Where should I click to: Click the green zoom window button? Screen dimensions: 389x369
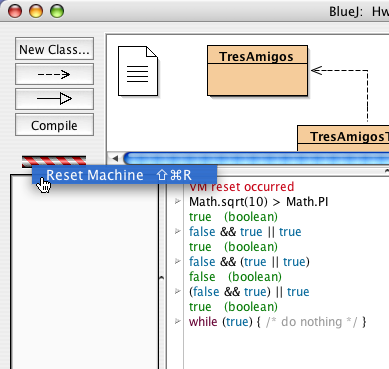click(57, 11)
